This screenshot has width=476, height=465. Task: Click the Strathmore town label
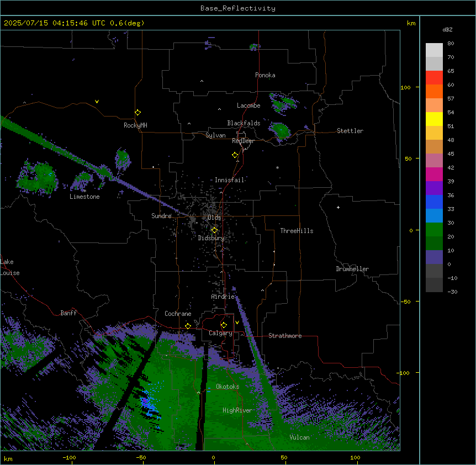point(285,336)
